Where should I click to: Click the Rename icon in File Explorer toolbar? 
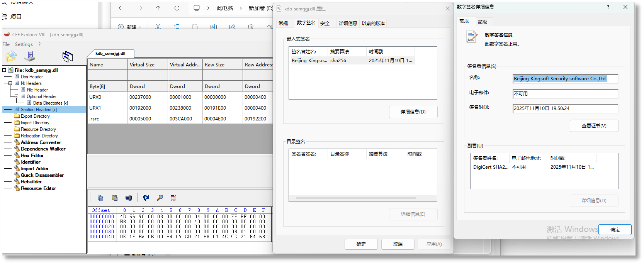[214, 27]
